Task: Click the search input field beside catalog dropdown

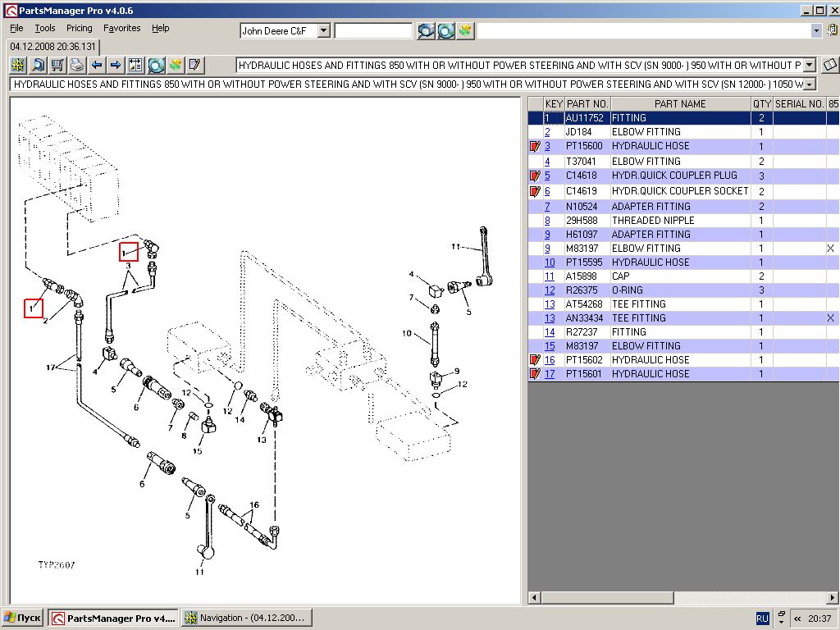Action: (x=373, y=30)
